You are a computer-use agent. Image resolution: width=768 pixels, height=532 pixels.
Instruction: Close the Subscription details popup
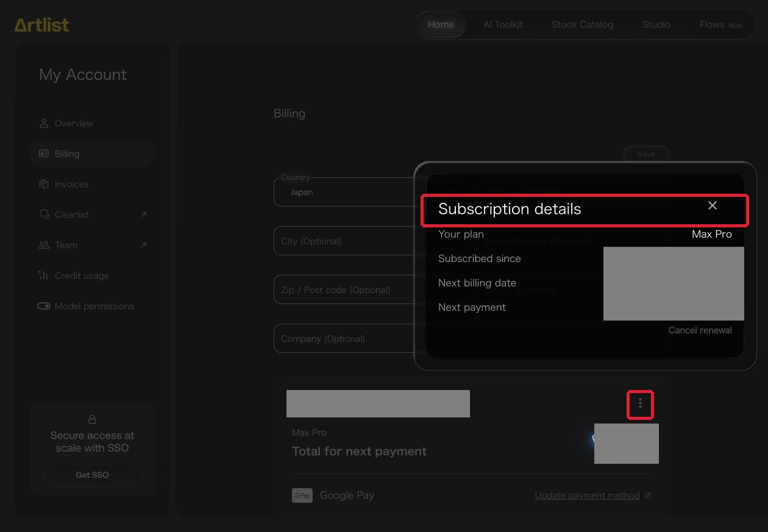click(x=713, y=205)
